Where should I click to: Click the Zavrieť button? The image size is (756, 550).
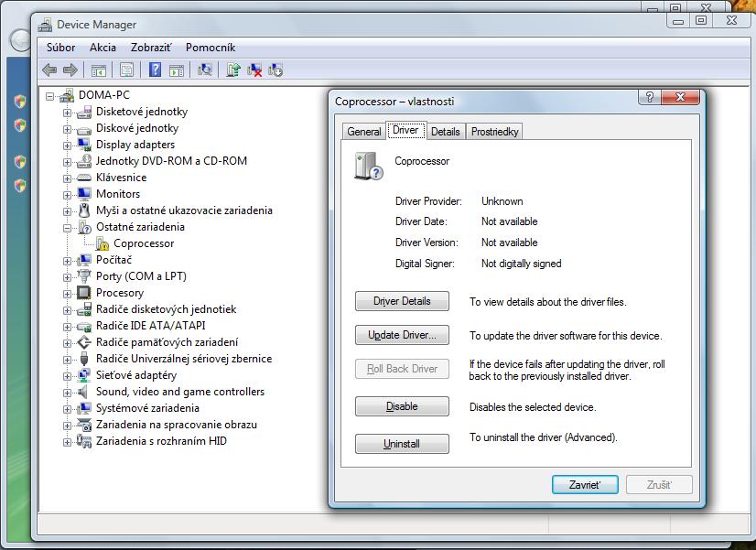pos(585,485)
